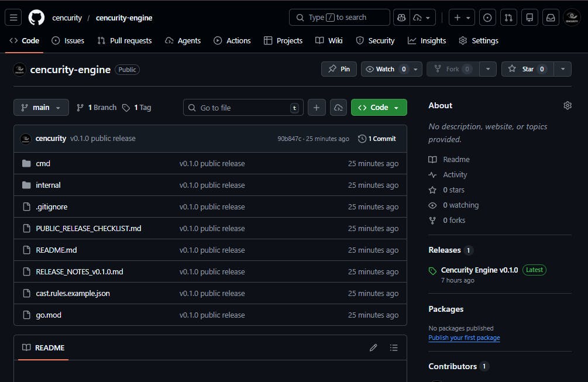Edit README with the pencil icon

click(373, 348)
